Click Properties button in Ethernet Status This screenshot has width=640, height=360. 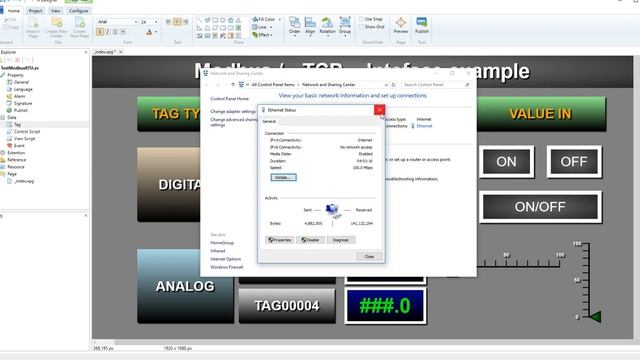[280, 240]
